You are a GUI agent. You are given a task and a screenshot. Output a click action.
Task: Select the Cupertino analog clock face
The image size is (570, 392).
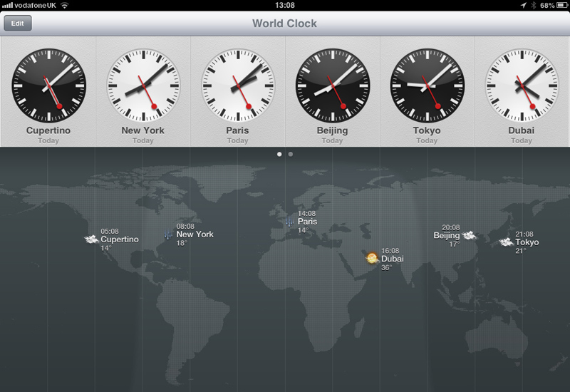(48, 86)
